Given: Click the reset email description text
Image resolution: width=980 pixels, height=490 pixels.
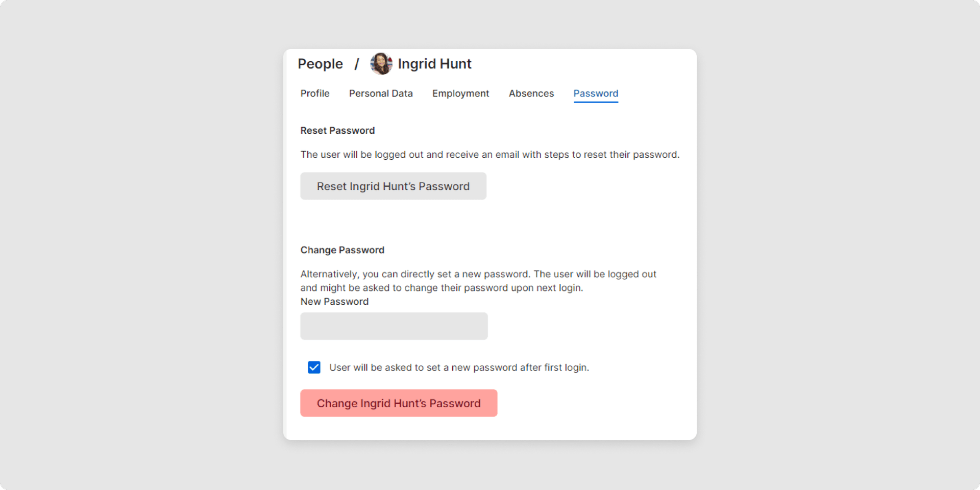Looking at the screenshot, I should tap(489, 155).
